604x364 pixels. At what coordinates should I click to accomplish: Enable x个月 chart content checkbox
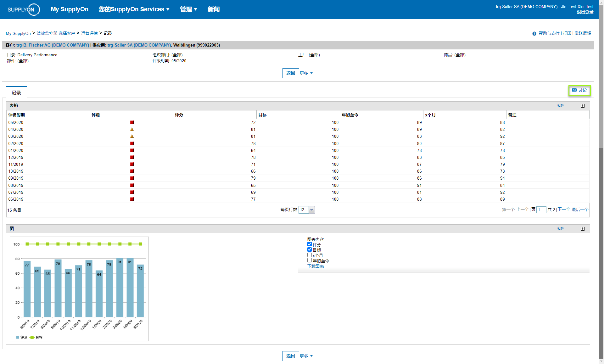[x=310, y=255]
